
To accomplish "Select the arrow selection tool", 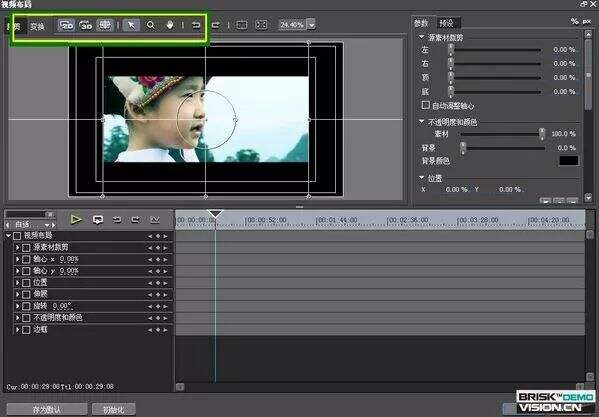I will (x=131, y=25).
